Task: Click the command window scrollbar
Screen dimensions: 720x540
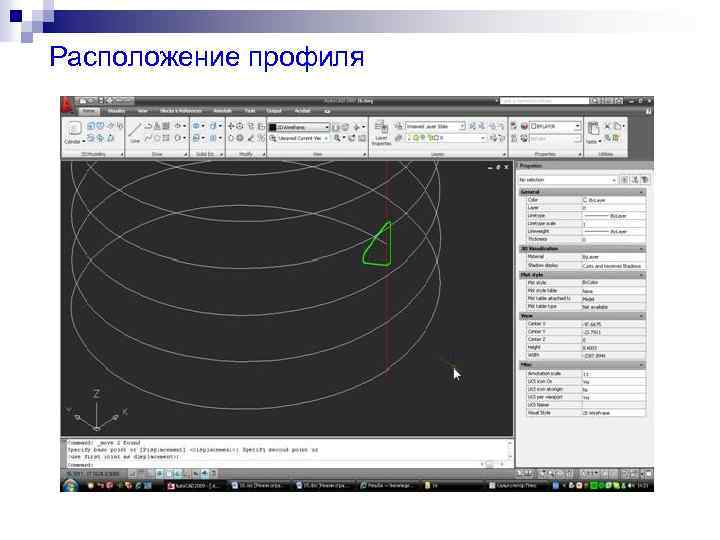Action: coord(509,450)
